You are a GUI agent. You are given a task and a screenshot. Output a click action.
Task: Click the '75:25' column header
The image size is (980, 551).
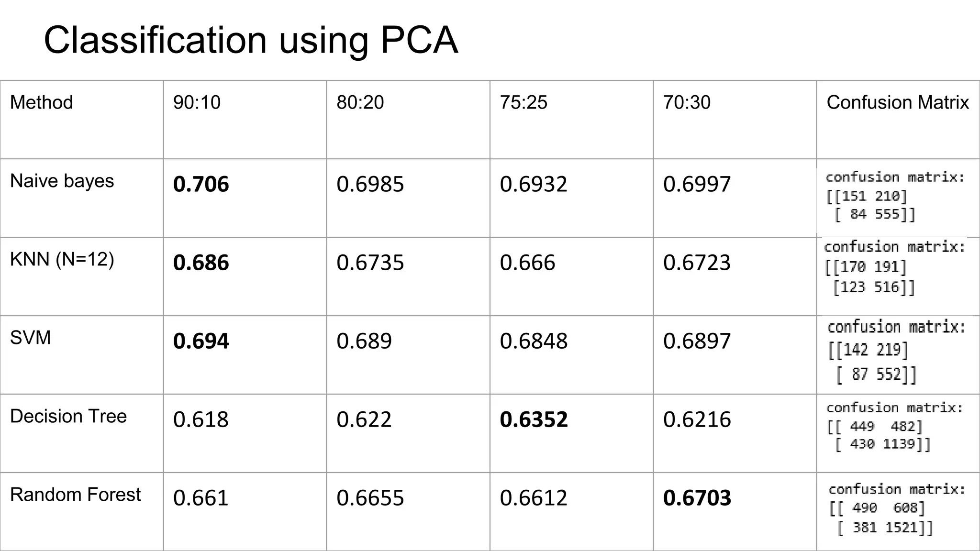pos(523,102)
